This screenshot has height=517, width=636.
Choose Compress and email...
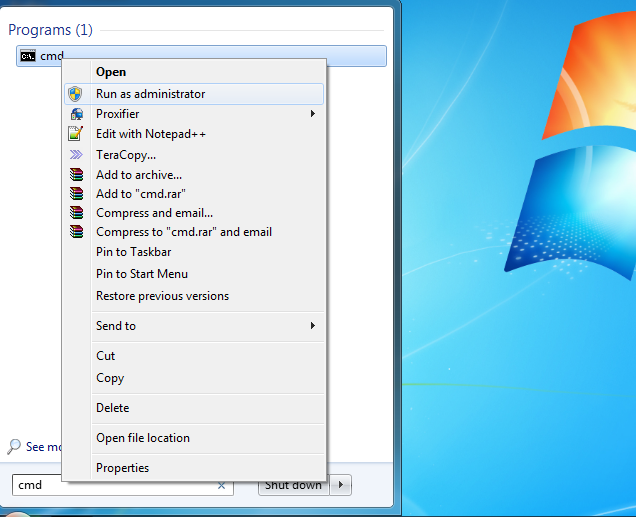point(195,213)
